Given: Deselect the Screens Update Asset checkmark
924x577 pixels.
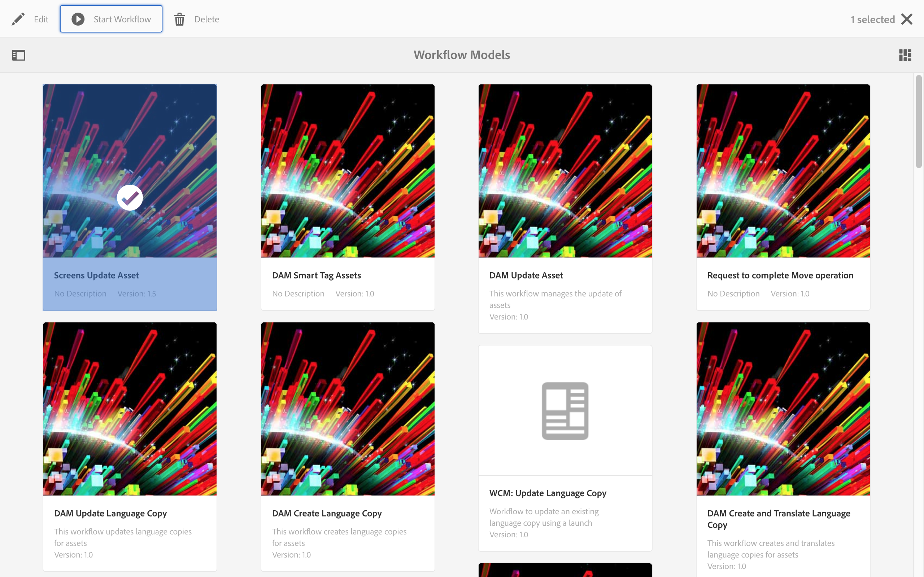Looking at the screenshot, I should [x=130, y=198].
